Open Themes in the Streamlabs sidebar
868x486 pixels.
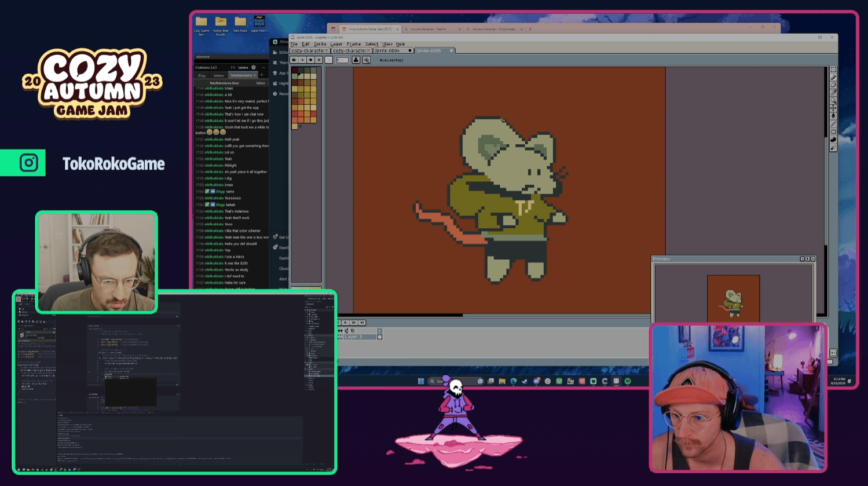point(281,63)
